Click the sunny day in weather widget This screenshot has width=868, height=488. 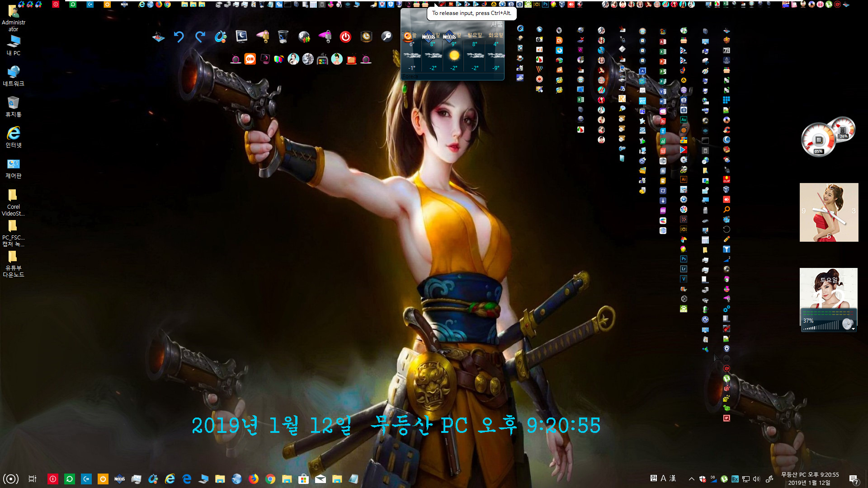(454, 55)
